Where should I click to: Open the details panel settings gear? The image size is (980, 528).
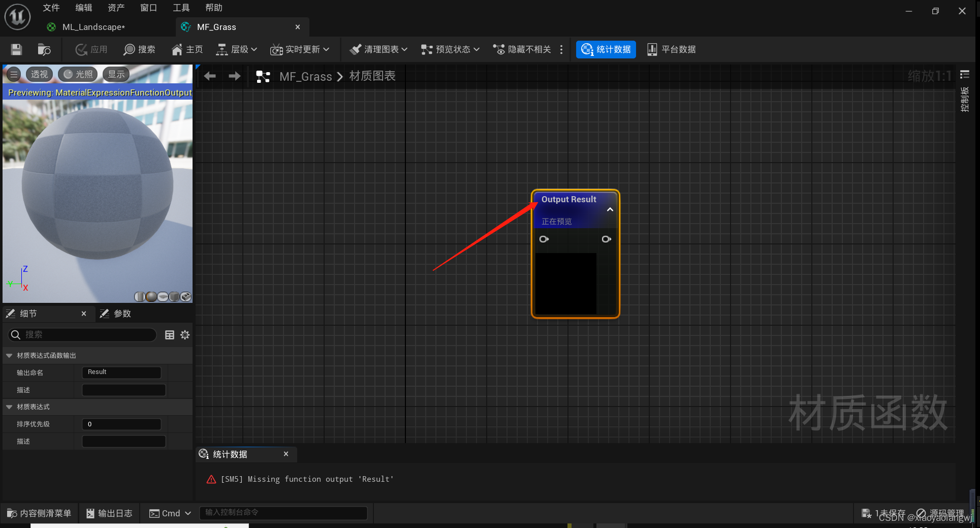(x=185, y=335)
